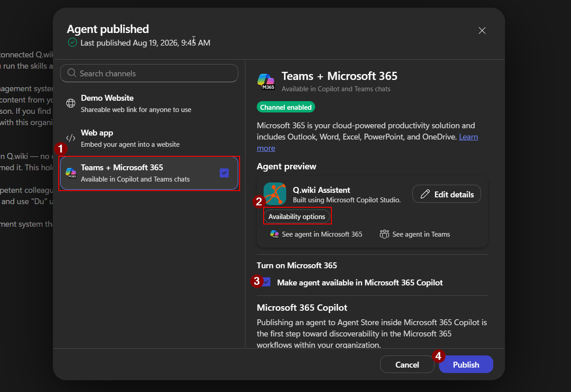Click Embed your agent into a website text

click(130, 145)
